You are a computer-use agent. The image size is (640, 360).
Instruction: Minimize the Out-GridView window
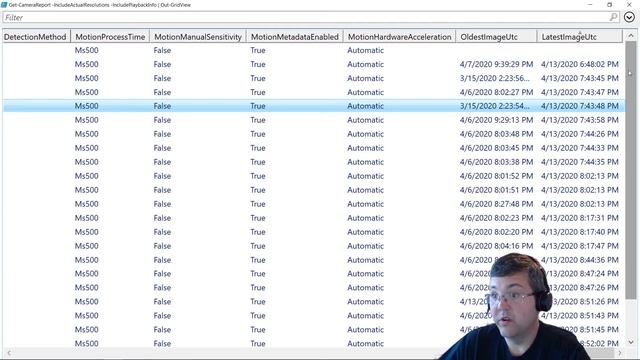[x=590, y=4]
